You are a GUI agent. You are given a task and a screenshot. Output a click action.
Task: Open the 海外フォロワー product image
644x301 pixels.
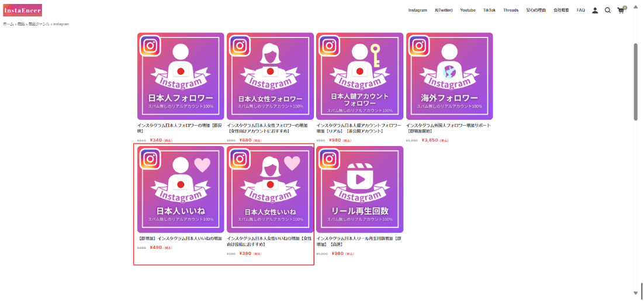[449, 77]
